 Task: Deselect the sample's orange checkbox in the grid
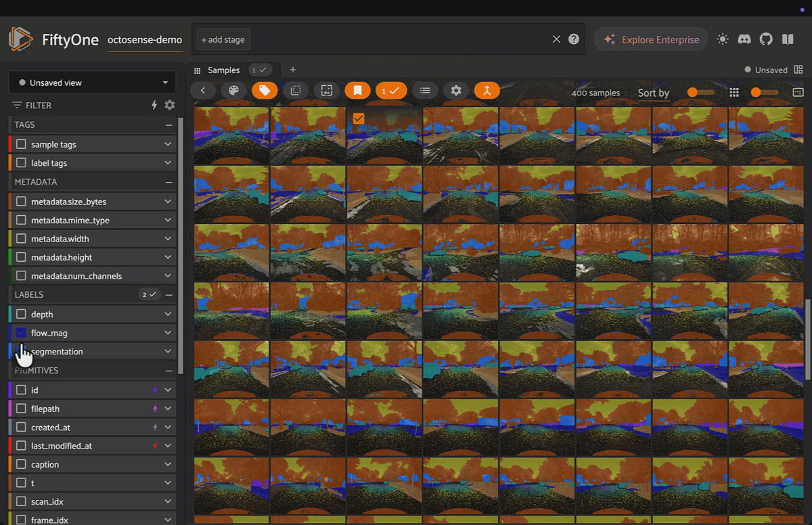click(x=359, y=118)
